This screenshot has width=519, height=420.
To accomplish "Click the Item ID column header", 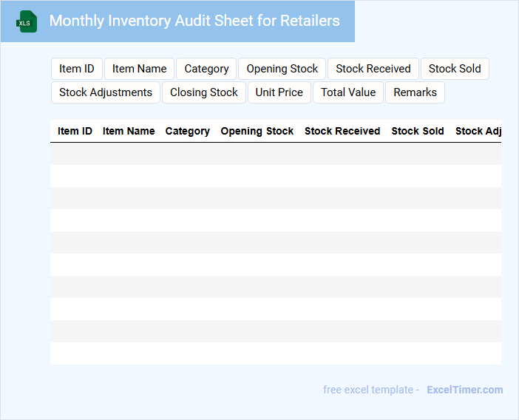I will pos(75,131).
